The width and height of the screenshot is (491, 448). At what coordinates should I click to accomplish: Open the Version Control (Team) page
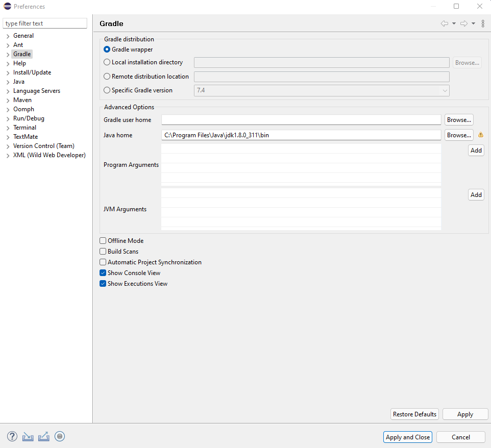(x=43, y=146)
